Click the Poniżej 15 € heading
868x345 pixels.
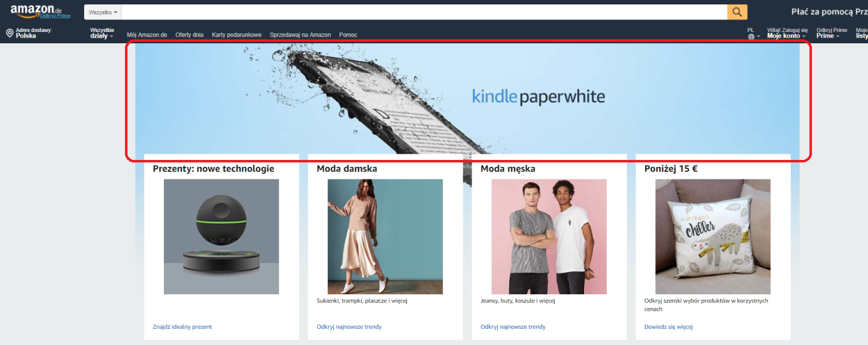coord(671,169)
